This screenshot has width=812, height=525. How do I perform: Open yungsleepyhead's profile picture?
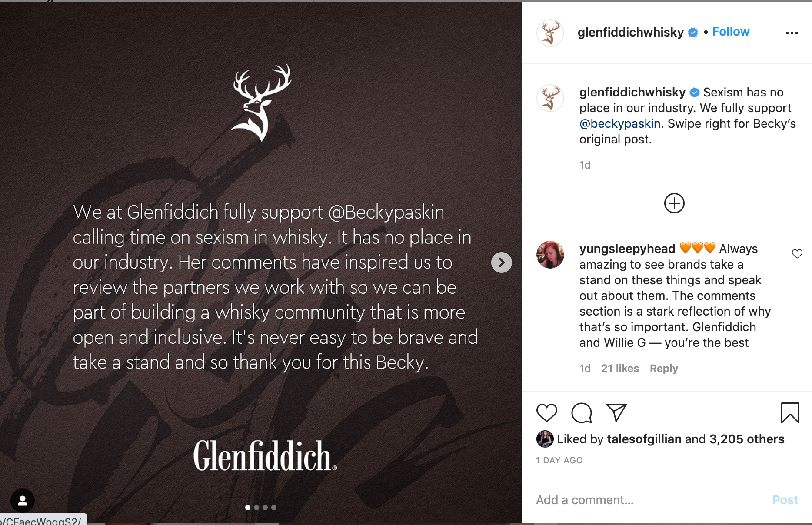(550, 255)
